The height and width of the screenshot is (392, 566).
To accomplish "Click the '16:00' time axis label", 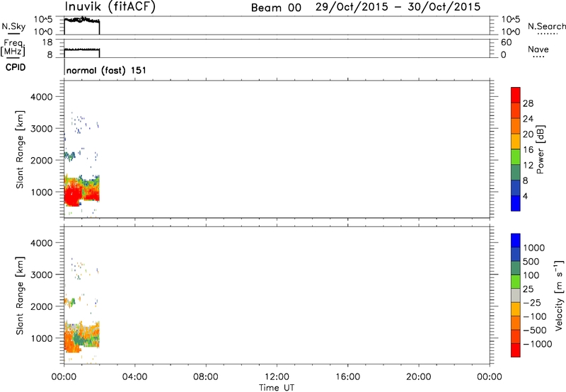I will (347, 377).
